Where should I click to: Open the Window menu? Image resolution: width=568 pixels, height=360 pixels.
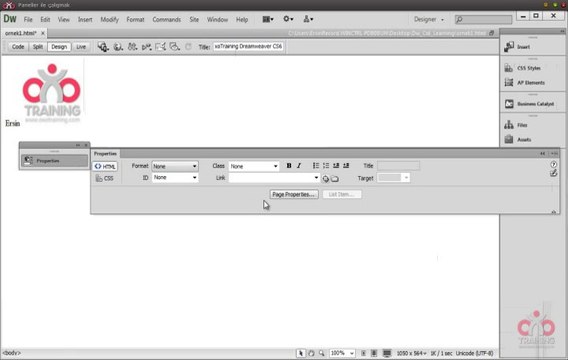pos(217,20)
